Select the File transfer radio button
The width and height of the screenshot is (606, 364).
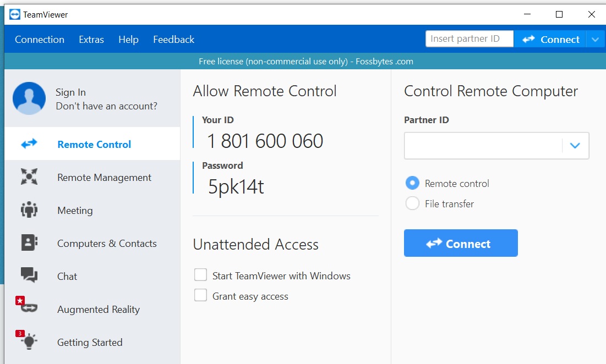click(412, 203)
